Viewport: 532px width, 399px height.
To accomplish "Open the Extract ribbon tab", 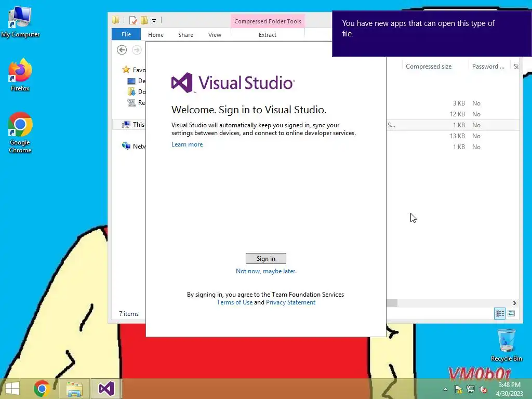I will tap(268, 35).
